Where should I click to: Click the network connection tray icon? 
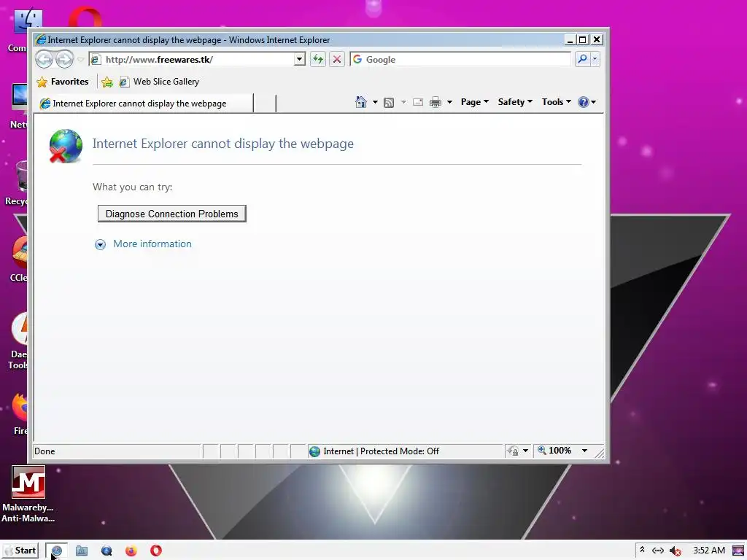coord(658,551)
